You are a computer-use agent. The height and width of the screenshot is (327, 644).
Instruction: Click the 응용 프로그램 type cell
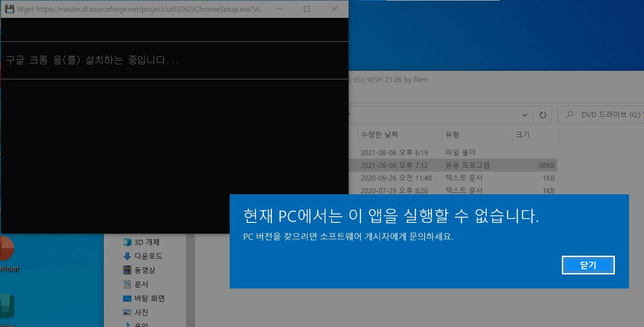pyautogui.click(x=467, y=165)
